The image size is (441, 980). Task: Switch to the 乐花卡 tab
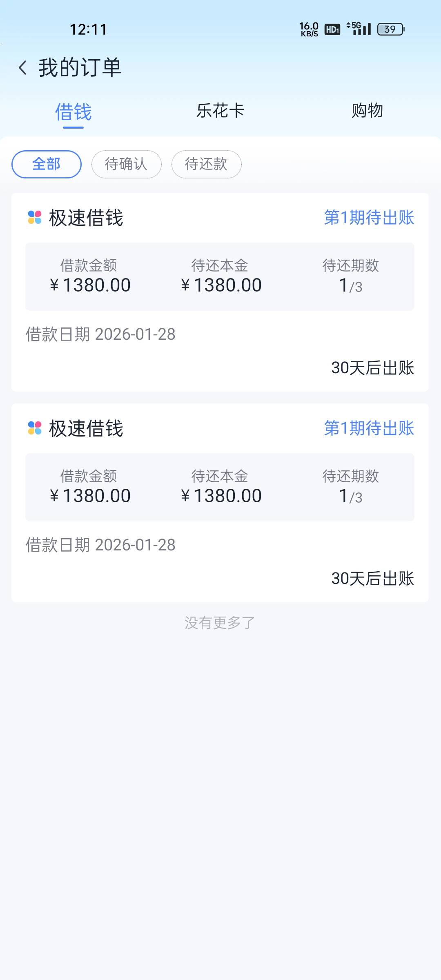(x=220, y=111)
